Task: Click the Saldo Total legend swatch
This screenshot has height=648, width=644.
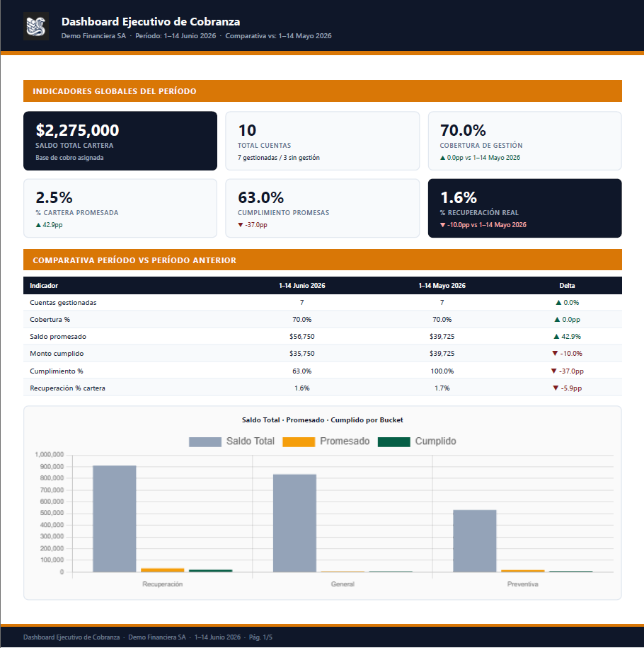Action: [205, 441]
